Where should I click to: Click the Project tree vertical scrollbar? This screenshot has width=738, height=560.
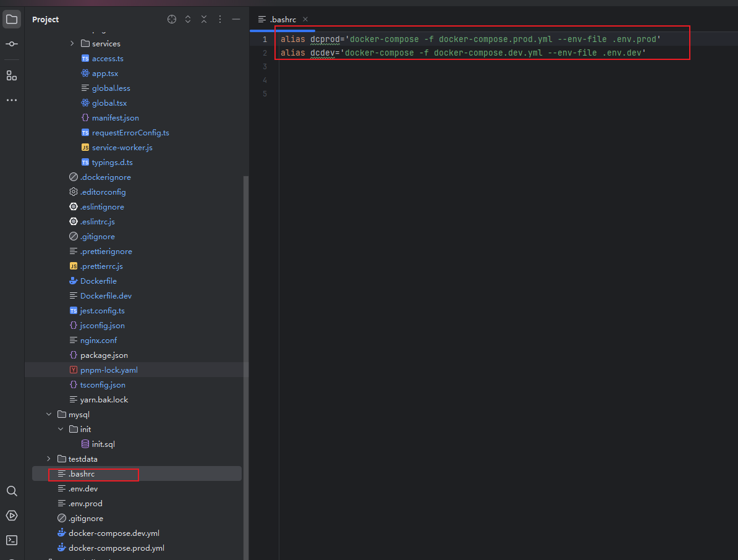pos(245,367)
